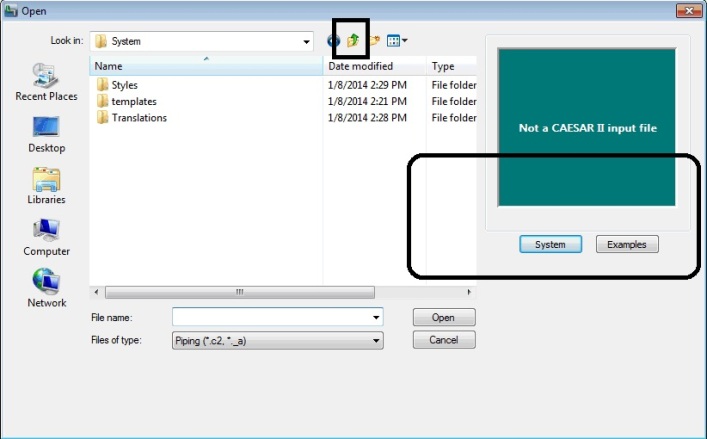Create a new folder
Image resolution: width=707 pixels, height=439 pixels.
[x=375, y=41]
